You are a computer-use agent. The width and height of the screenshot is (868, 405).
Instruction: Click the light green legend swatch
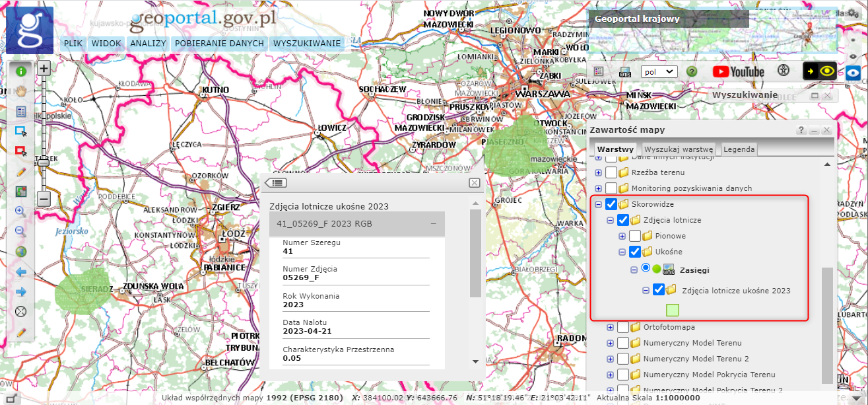click(x=673, y=310)
